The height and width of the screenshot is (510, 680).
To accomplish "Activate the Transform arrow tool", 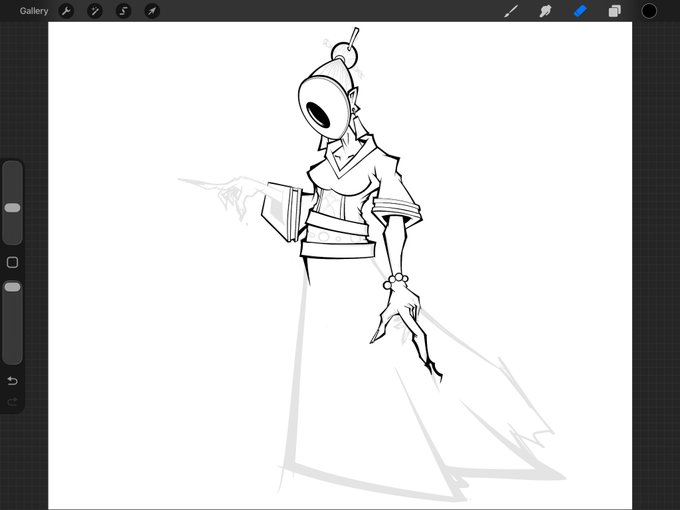I will (x=152, y=11).
